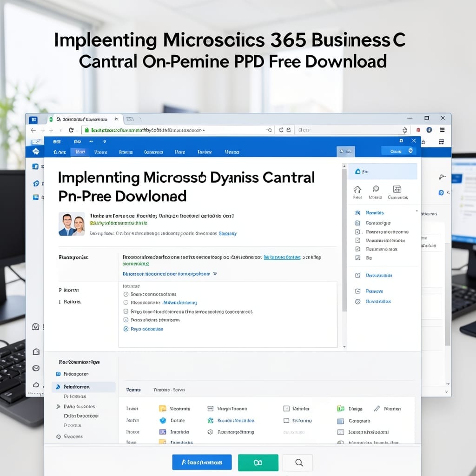The height and width of the screenshot is (476, 476).
Task: Click the dark blue round extension icon in browser toolbar
Action: coord(429,130)
